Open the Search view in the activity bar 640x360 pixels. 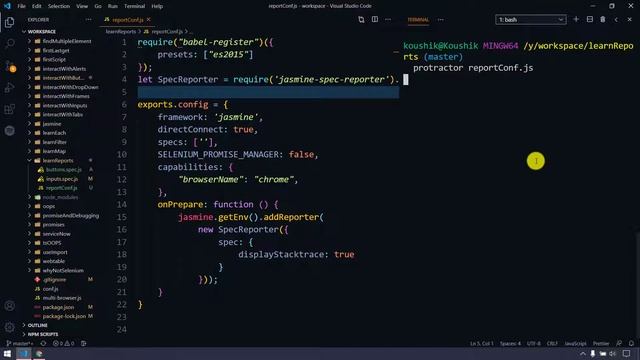pyautogui.click(x=9, y=43)
